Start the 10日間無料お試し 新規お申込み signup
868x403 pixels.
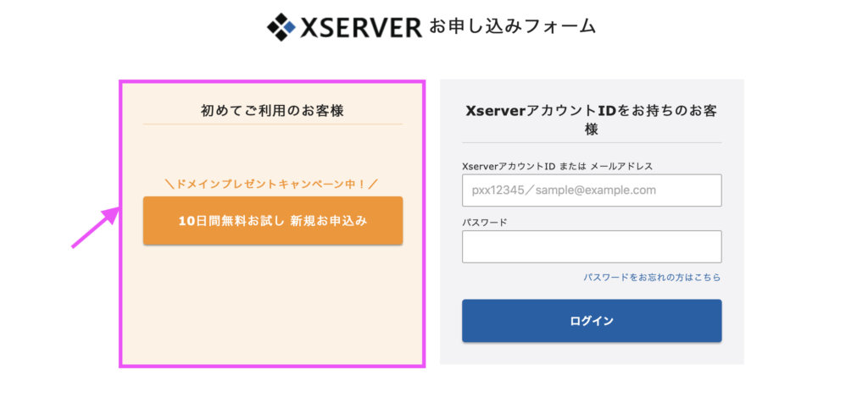coord(273,221)
